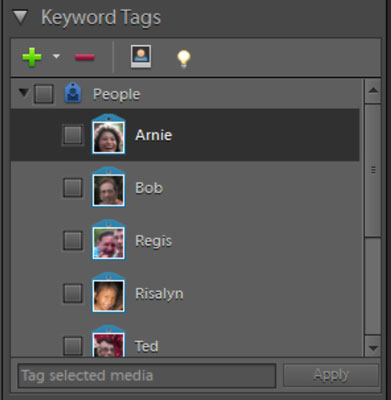The width and height of the screenshot is (391, 400).
Task: Click the Apply button
Action: 331,375
